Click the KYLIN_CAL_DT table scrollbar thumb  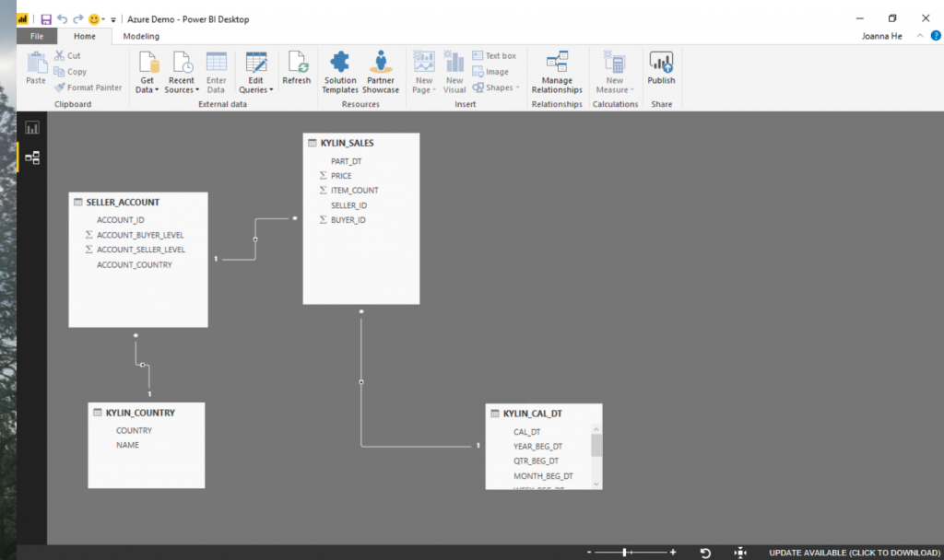click(x=596, y=446)
